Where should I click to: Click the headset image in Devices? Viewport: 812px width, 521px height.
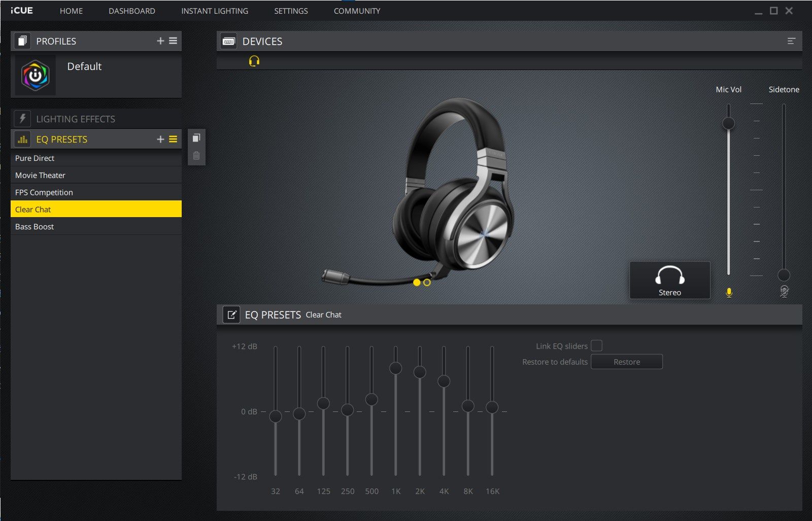pos(419,193)
